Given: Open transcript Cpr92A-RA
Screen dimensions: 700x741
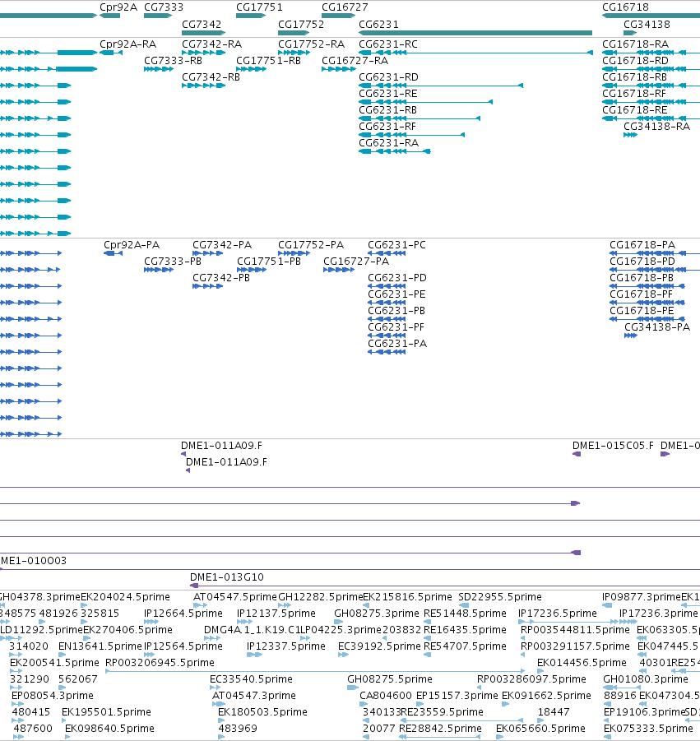Looking at the screenshot, I should pyautogui.click(x=127, y=44).
